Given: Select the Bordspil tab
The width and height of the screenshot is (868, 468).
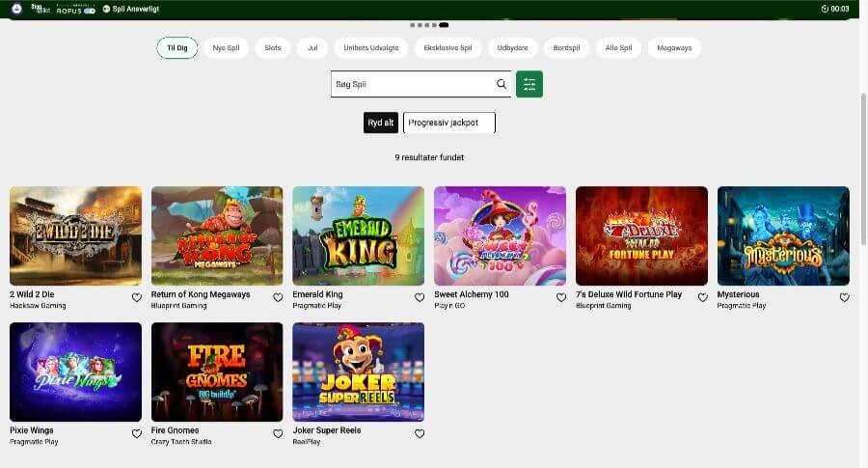Looking at the screenshot, I should (566, 48).
